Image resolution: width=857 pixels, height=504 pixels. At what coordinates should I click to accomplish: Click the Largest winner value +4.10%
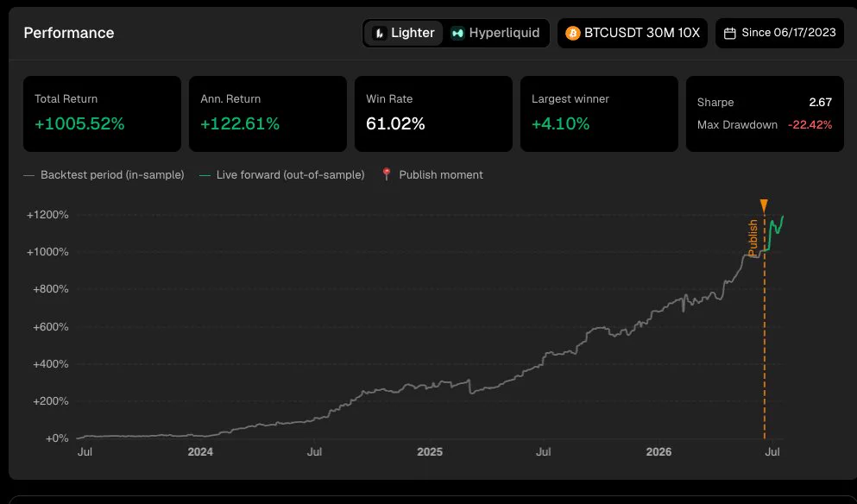(561, 123)
